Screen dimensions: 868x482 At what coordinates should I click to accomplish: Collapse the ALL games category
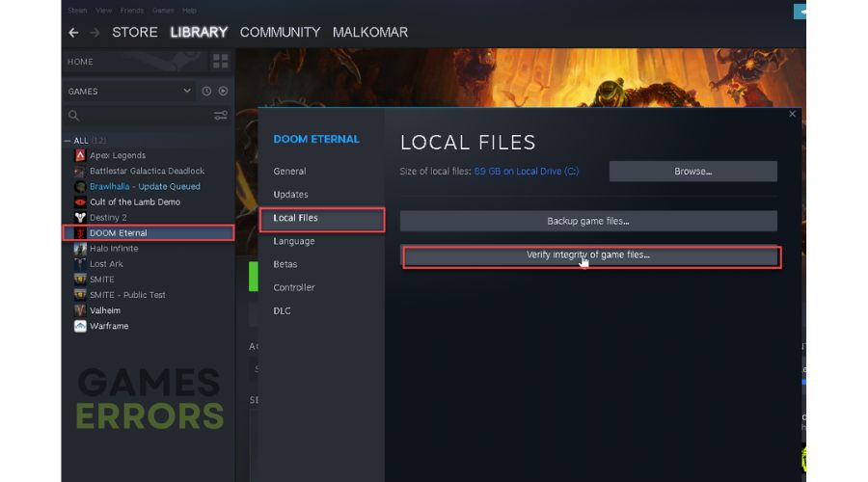pyautogui.click(x=67, y=141)
